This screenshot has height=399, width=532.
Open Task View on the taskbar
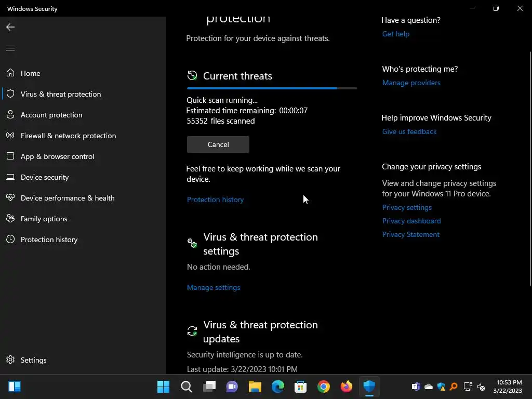pyautogui.click(x=209, y=387)
